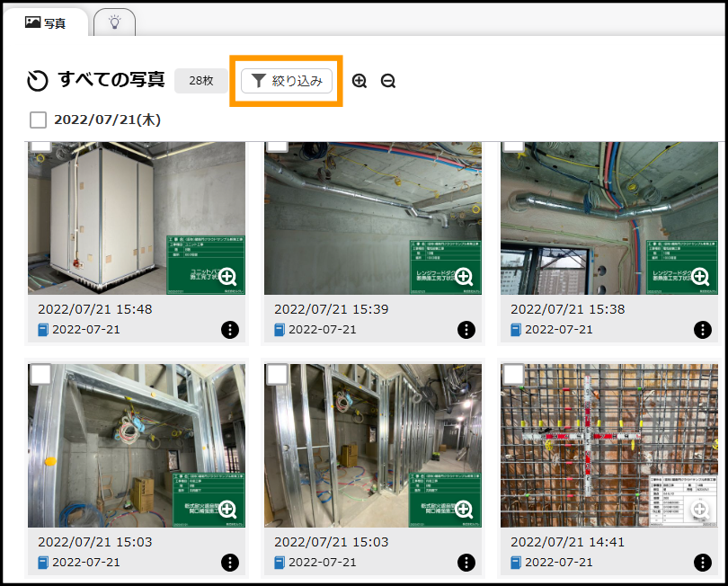This screenshot has height=586, width=728.
Task: Click the zoom-out thumbnails magnifier icon
Action: pos(388,81)
